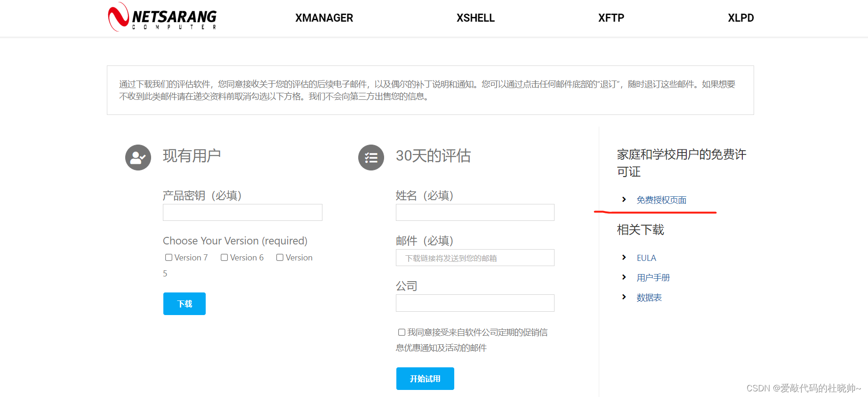Viewport: 868px width, 397px height.
Task: Open the XSHELL menu item
Action: [x=475, y=18]
